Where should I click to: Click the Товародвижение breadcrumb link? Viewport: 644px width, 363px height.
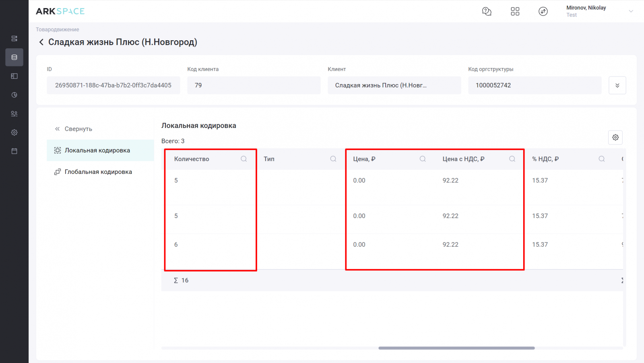(57, 29)
